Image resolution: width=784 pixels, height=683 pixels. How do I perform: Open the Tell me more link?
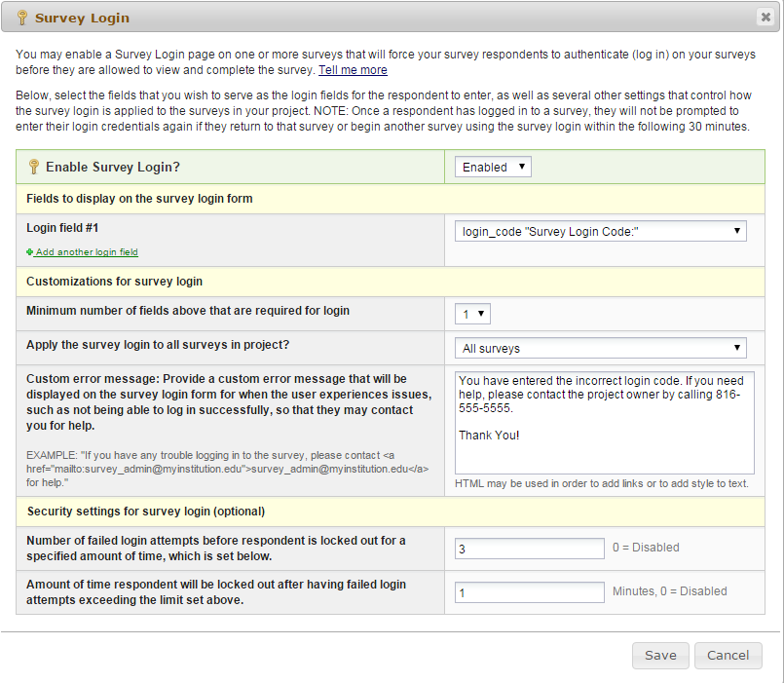353,70
